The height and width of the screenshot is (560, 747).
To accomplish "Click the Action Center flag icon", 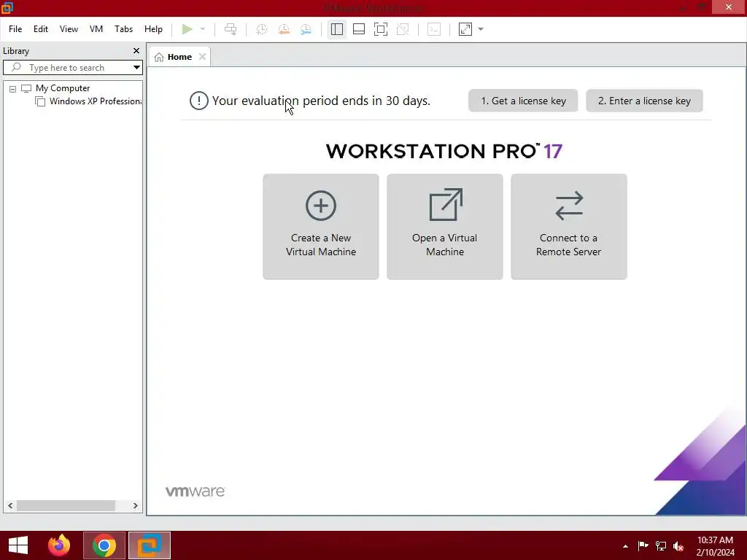I will coord(643,545).
